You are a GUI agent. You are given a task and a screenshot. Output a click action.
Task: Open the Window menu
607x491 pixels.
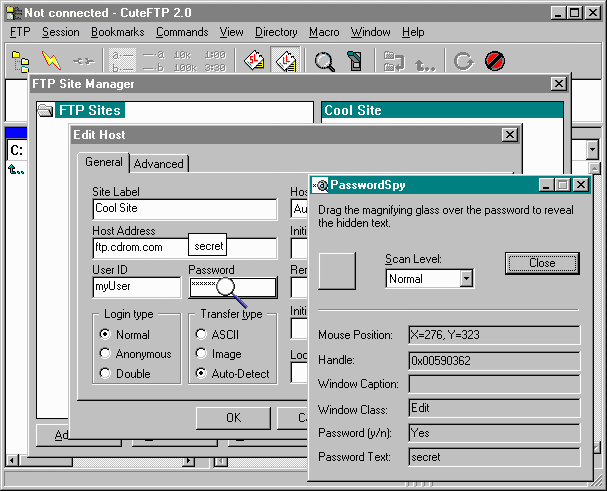coord(370,32)
